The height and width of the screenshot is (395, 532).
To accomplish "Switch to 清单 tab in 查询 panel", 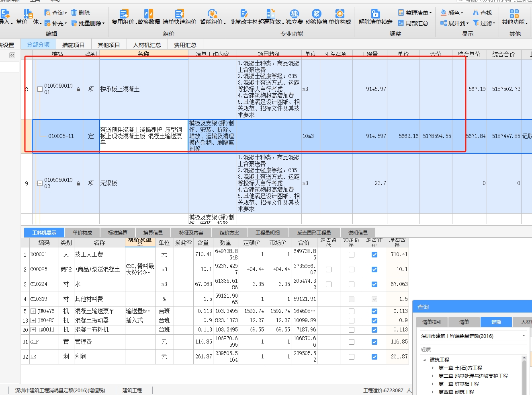I will click(464, 322).
